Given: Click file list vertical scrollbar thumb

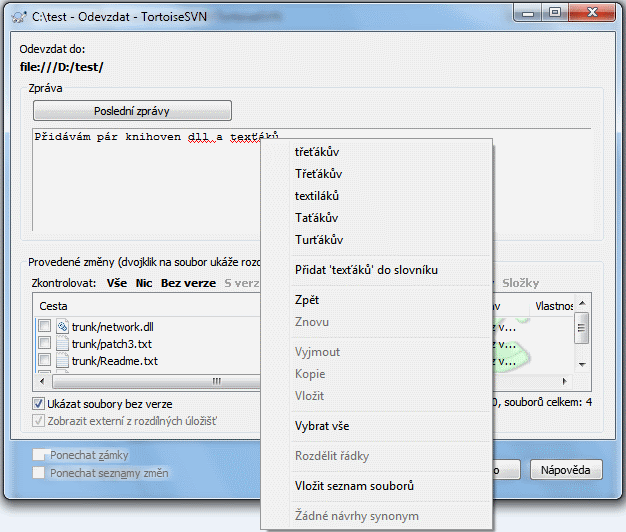Looking at the screenshot, I should click(x=582, y=328).
